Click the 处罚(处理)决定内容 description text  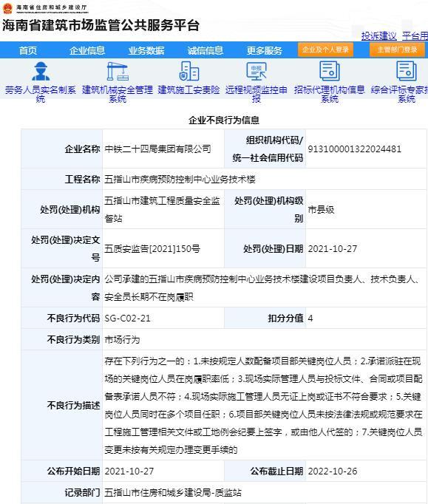262,287
